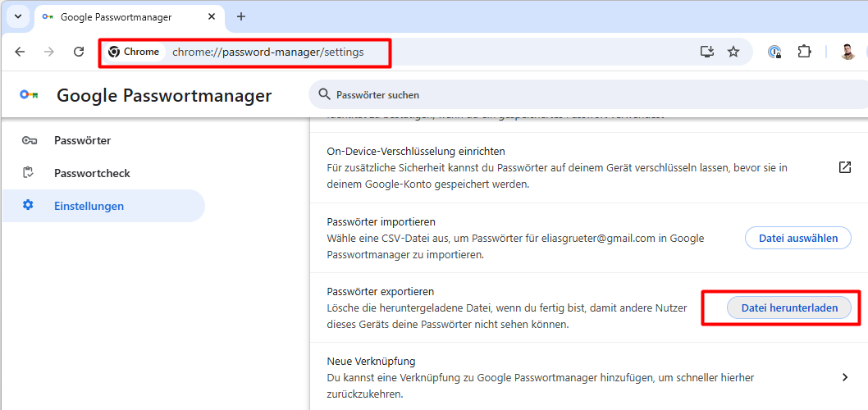Open On-Device-Verschlüsselung external link icon
This screenshot has width=868, height=410.
(845, 167)
